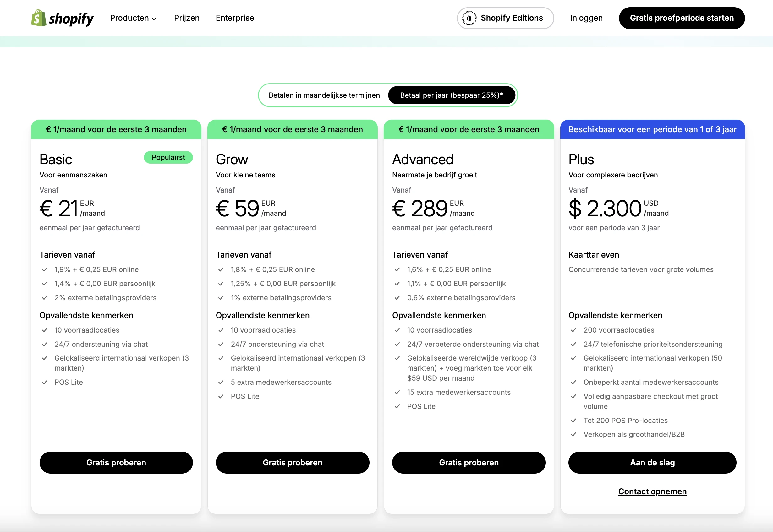
Task: Click the checkmark next to 1% externe betalingsproviders
Action: [x=221, y=298]
